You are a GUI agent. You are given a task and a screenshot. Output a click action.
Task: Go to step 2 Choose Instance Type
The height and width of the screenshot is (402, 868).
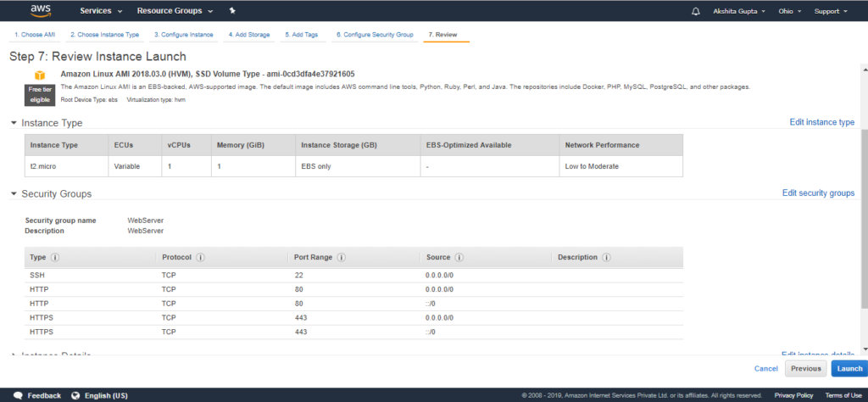(x=104, y=34)
